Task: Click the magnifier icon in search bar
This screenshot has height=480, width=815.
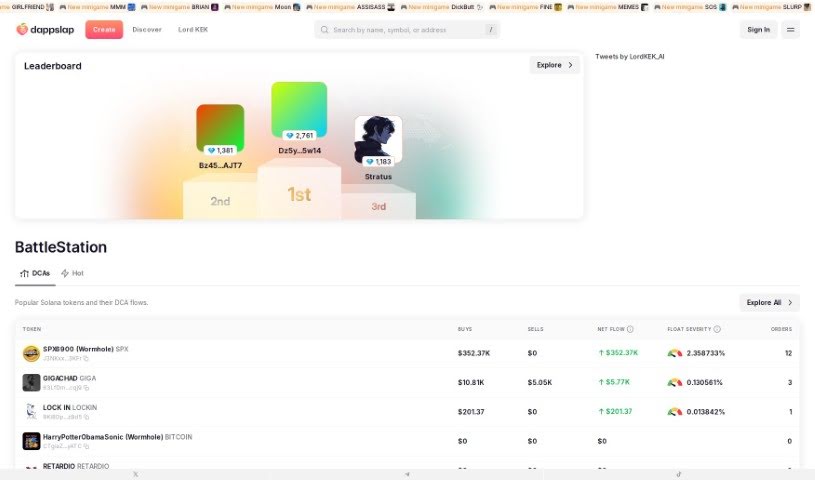Action: 324,30
